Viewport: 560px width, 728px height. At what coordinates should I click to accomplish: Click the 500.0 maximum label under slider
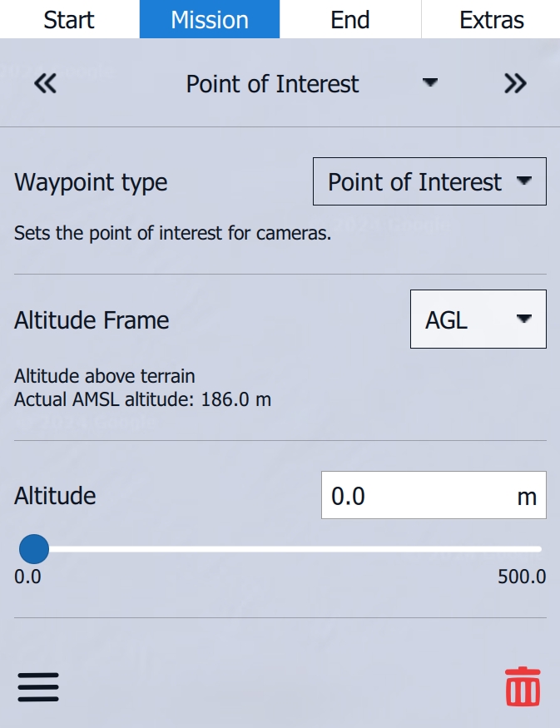tap(522, 577)
